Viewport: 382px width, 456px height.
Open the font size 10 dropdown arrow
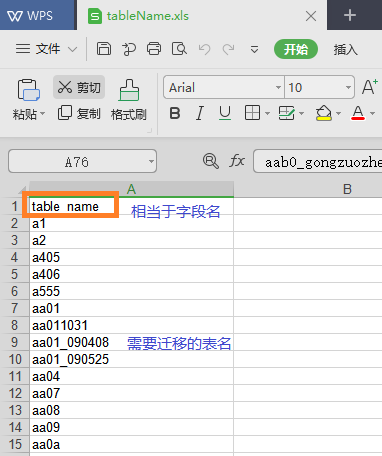348,87
